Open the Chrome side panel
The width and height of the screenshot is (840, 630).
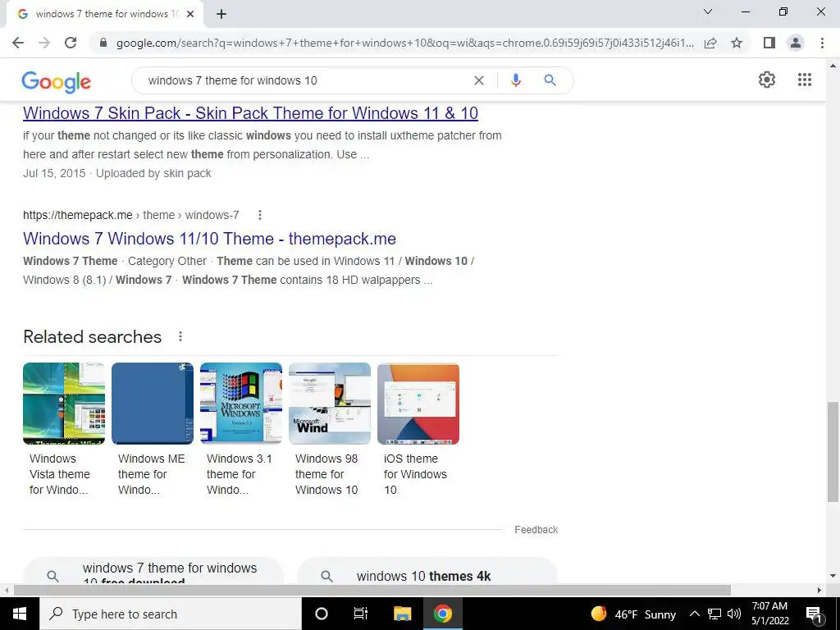pyautogui.click(x=769, y=43)
